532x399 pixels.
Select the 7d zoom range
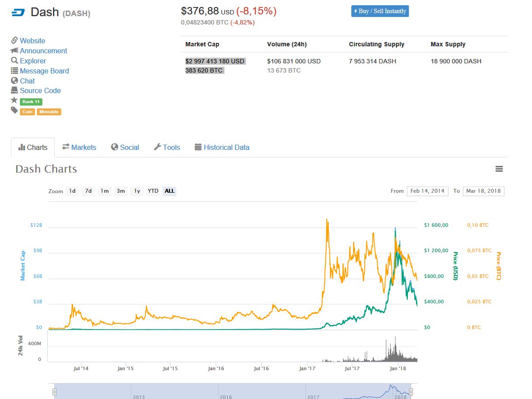pos(88,191)
